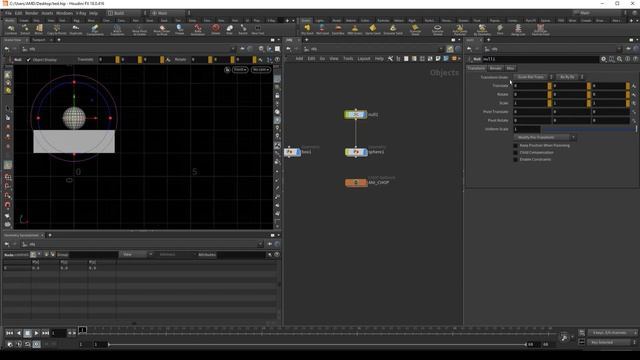Click the network editor wrench icon
Viewport: 640px width, 360px height.
[390, 59]
